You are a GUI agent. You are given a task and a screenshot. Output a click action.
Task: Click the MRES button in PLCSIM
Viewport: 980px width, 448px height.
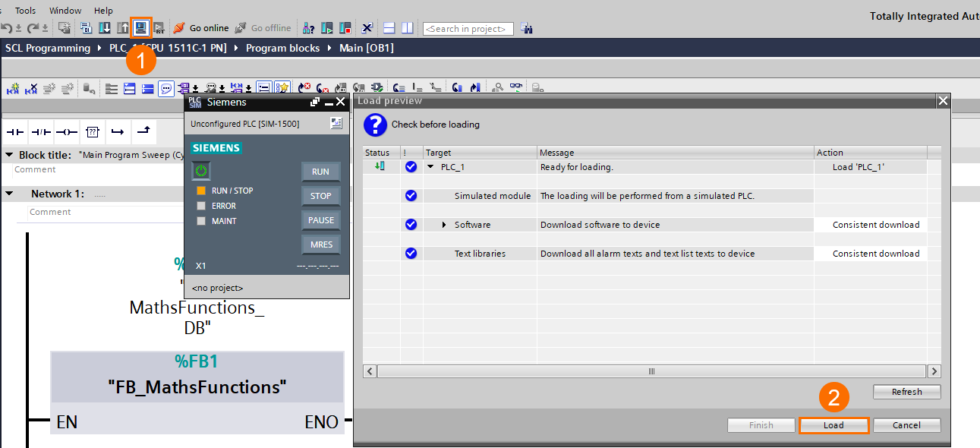(x=320, y=245)
